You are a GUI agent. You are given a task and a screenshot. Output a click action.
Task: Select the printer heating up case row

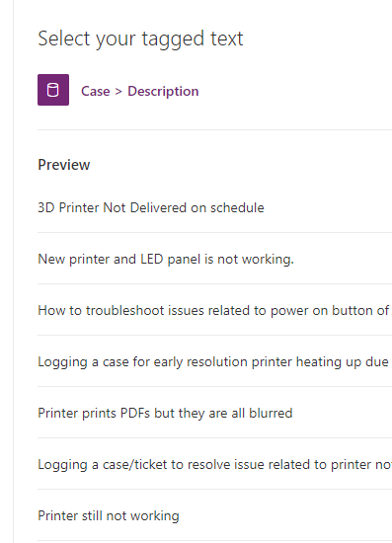214,361
